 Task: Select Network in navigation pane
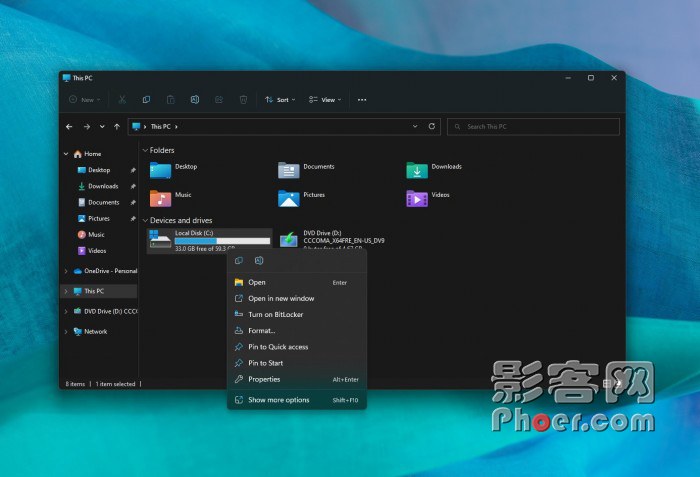pos(96,331)
